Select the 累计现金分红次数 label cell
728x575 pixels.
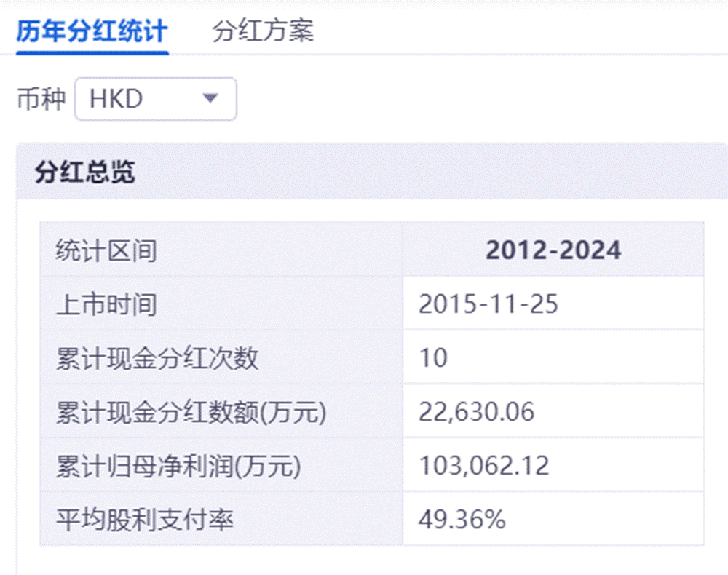(x=157, y=358)
